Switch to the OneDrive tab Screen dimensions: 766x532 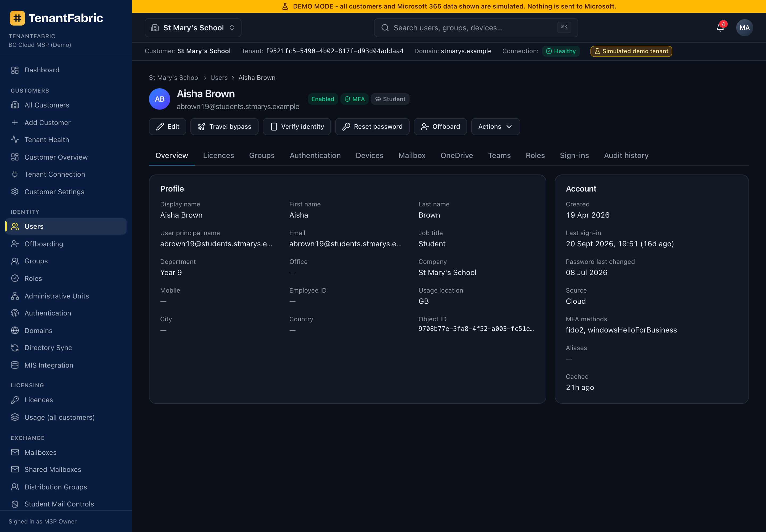point(457,156)
